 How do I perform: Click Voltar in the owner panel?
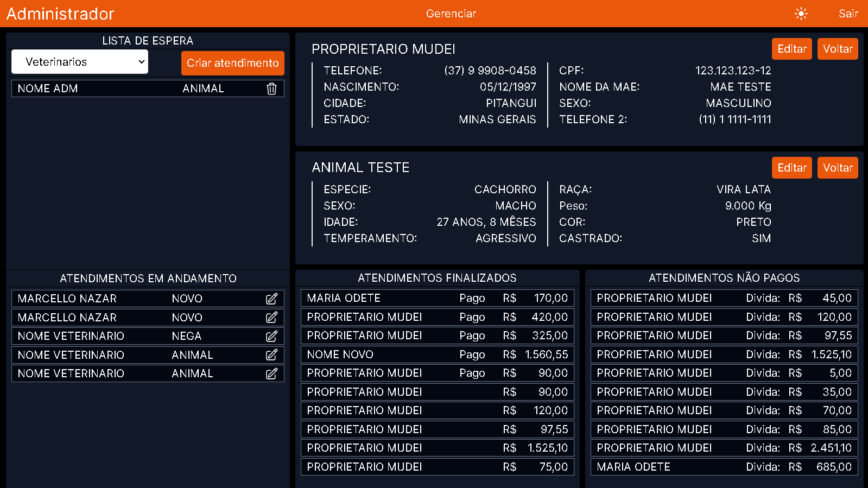837,49
